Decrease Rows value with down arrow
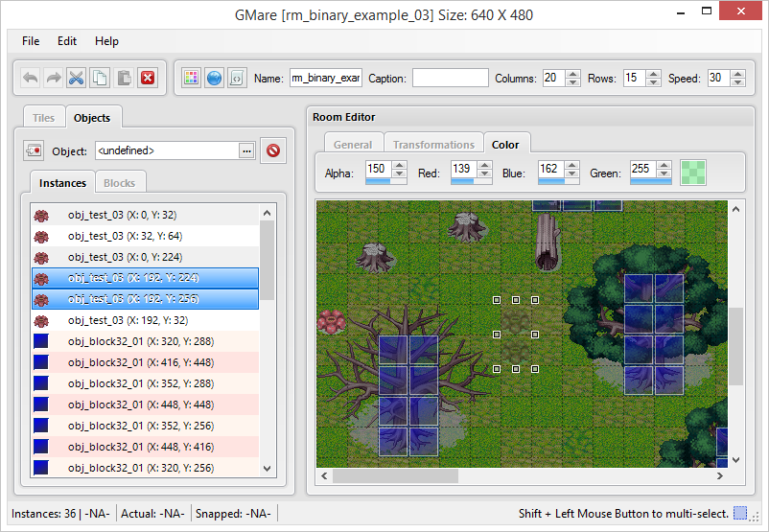The width and height of the screenshot is (769, 532). [653, 82]
